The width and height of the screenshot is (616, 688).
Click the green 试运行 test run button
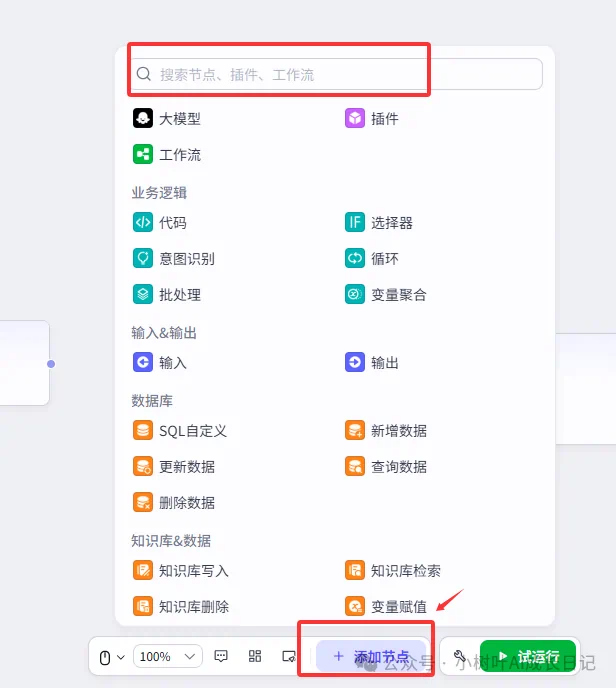click(528, 656)
